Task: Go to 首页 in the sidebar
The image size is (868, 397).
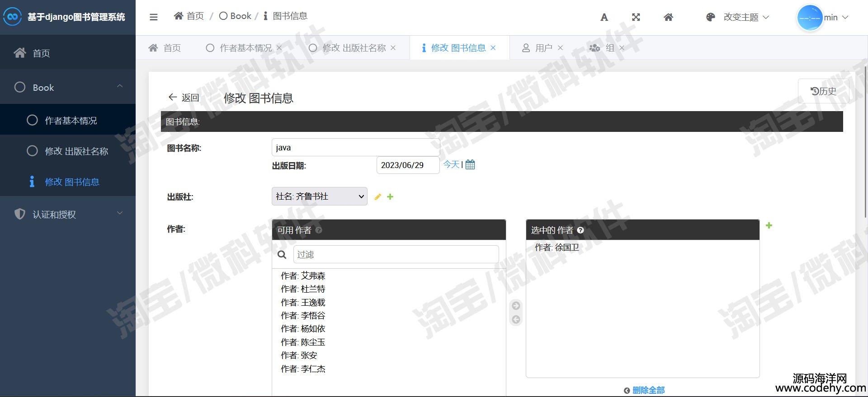Action: (68, 53)
